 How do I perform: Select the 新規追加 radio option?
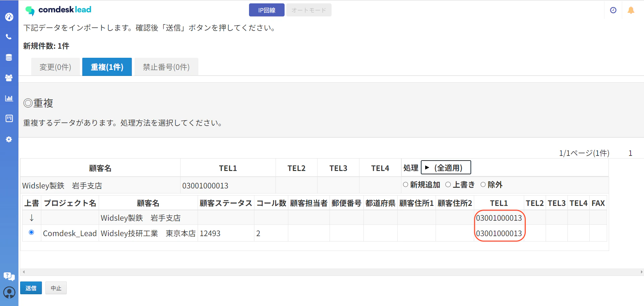click(x=405, y=184)
